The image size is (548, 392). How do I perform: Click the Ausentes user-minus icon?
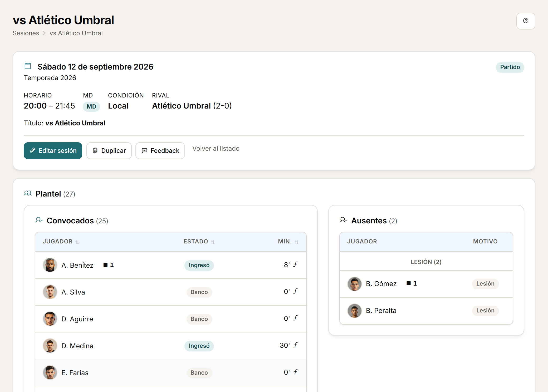pyautogui.click(x=344, y=220)
